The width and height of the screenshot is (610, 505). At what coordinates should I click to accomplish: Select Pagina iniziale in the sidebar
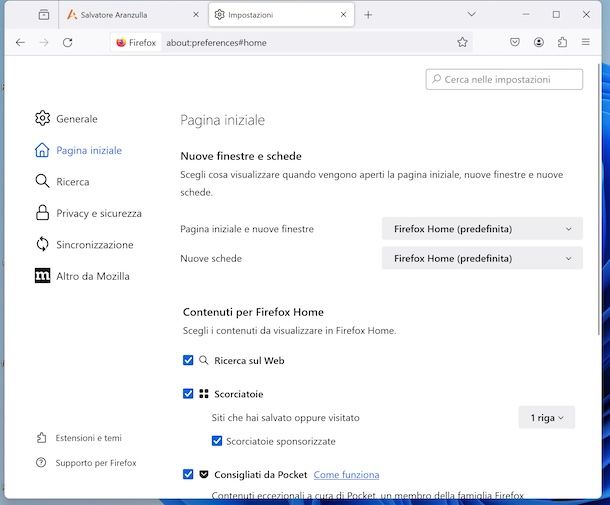[x=78, y=150]
